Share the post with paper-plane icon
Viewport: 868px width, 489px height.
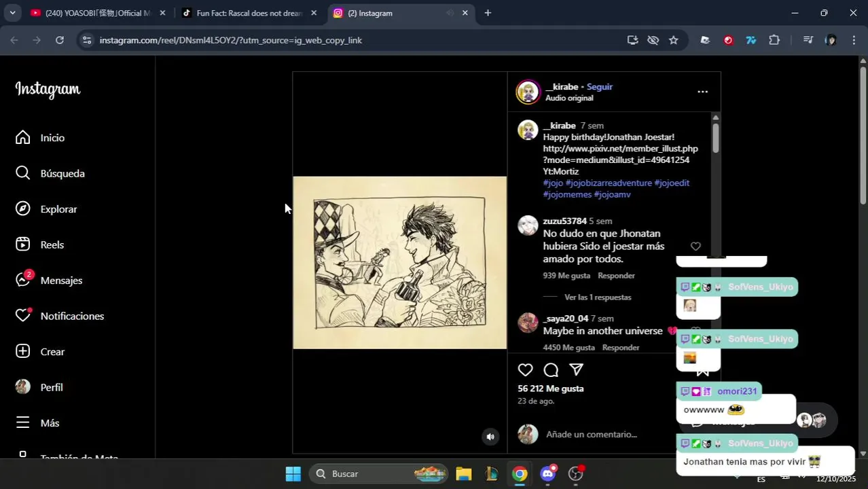576,370
